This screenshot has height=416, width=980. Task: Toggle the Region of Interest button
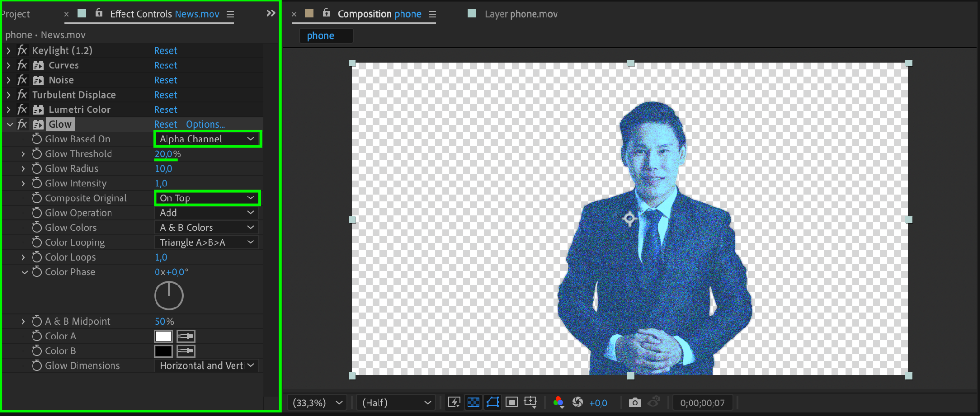(x=512, y=403)
